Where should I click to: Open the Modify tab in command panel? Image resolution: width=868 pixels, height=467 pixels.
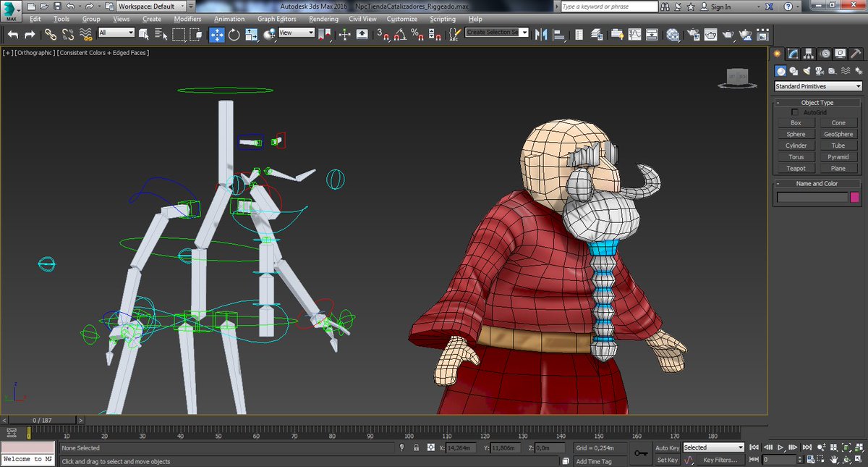point(793,54)
